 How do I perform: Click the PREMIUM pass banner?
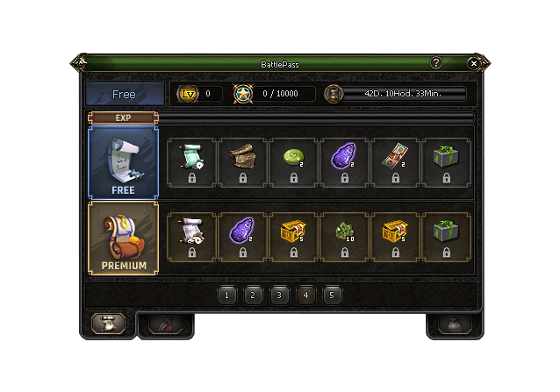coord(123,239)
